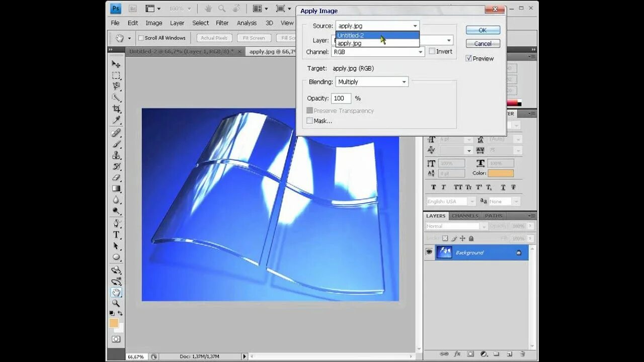Choose Untitled-2 in Source list

point(377,35)
